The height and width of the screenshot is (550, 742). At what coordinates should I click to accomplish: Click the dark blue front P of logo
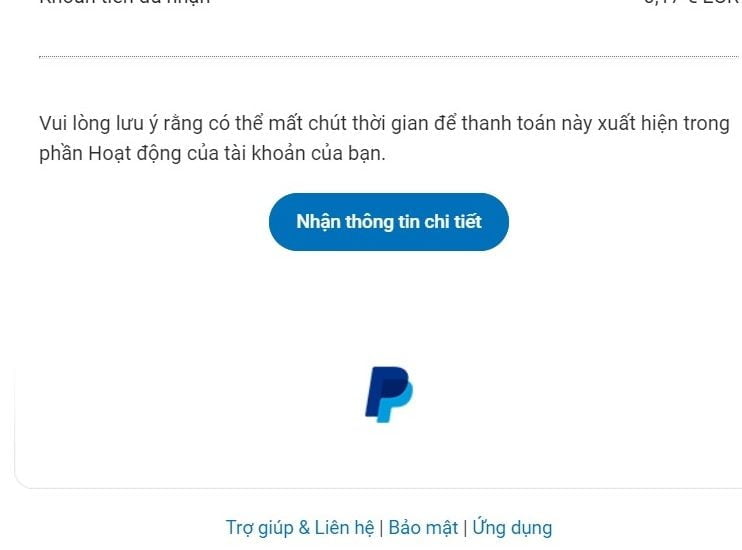[383, 390]
